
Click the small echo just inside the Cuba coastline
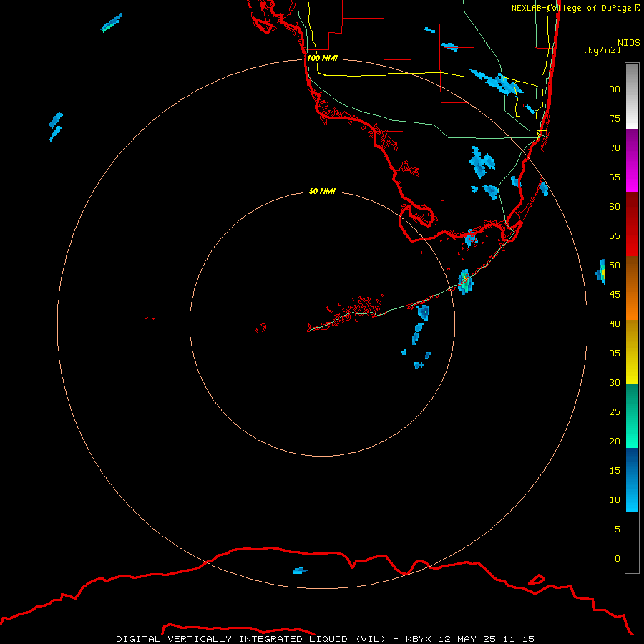click(301, 570)
